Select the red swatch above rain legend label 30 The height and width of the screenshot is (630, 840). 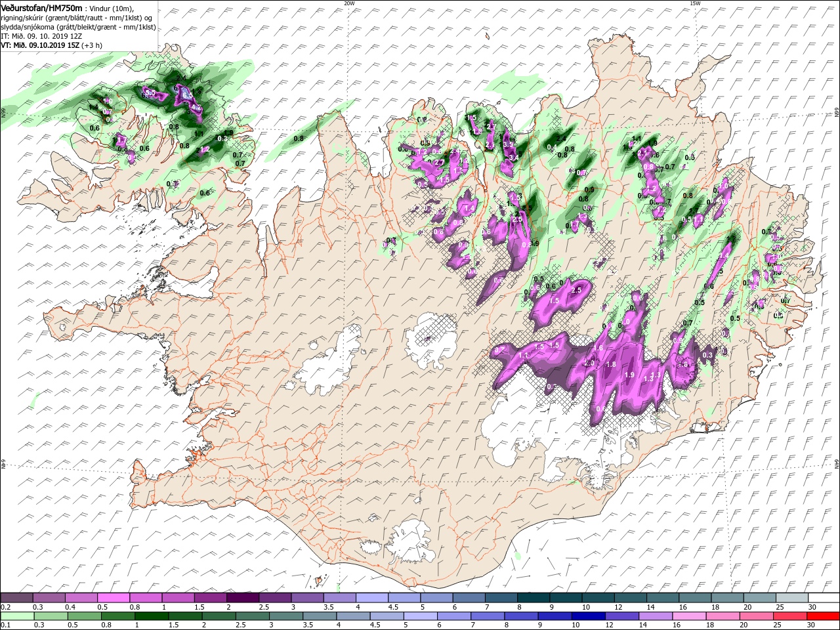point(823,616)
